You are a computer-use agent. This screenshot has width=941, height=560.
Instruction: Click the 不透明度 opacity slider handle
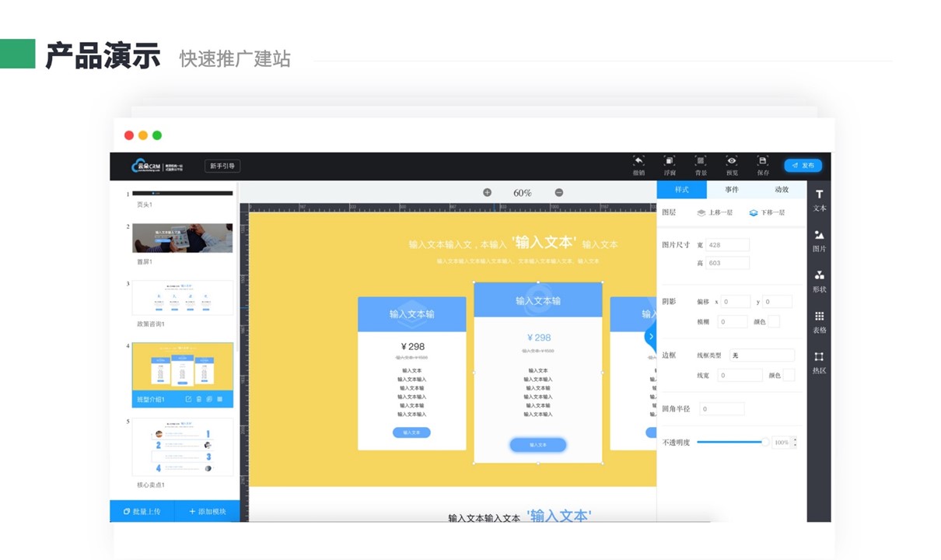pos(765,442)
